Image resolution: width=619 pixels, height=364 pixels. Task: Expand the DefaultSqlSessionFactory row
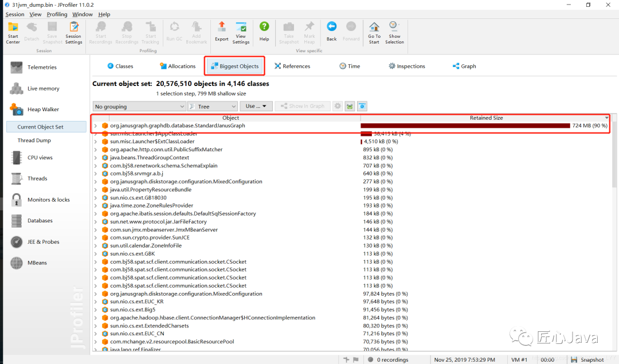pos(96,214)
